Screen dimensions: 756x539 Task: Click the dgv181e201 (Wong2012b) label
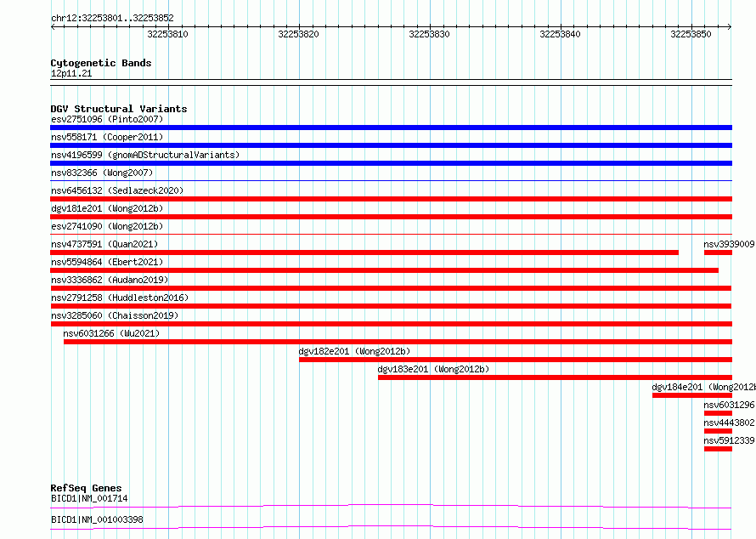coord(107,208)
